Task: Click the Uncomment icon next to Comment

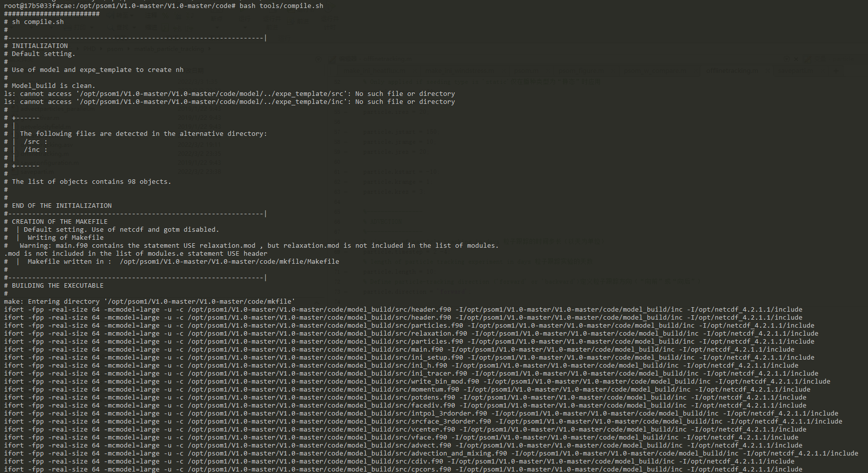Action: pos(178,15)
